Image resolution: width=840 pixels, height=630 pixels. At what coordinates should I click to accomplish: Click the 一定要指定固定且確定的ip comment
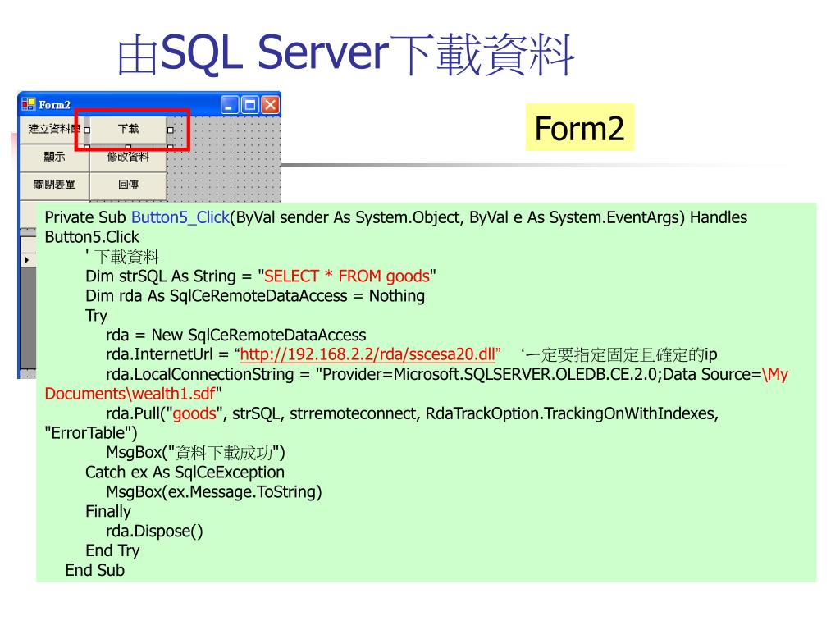tap(619, 354)
